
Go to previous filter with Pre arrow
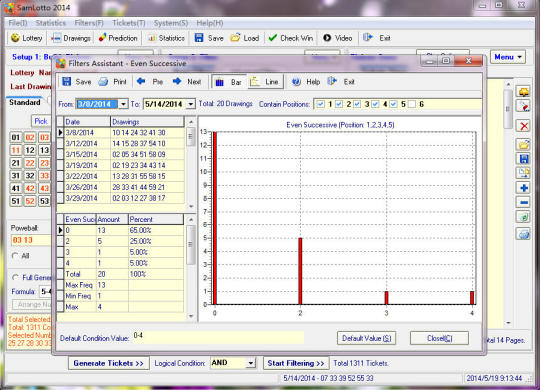tap(150, 82)
